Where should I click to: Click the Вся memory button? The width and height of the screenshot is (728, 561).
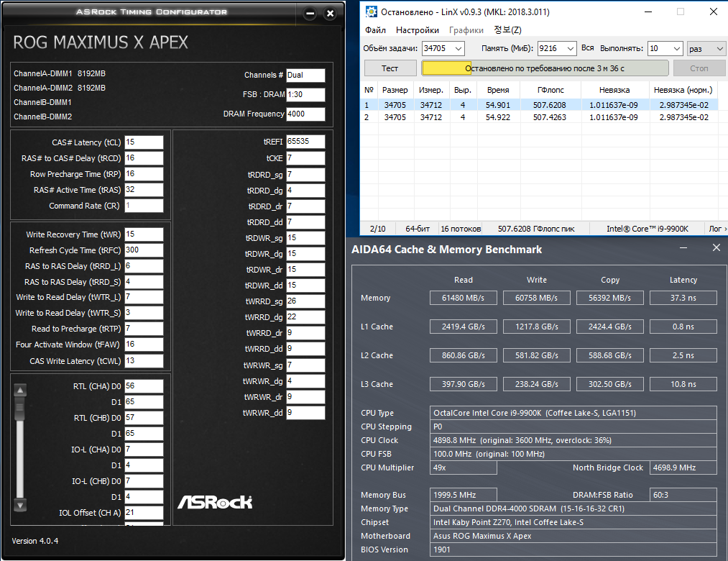click(587, 48)
